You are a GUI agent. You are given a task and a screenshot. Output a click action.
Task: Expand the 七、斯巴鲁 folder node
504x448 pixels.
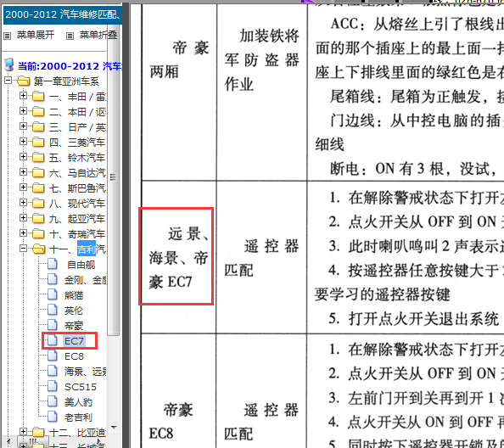pyautogui.click(x=23, y=187)
